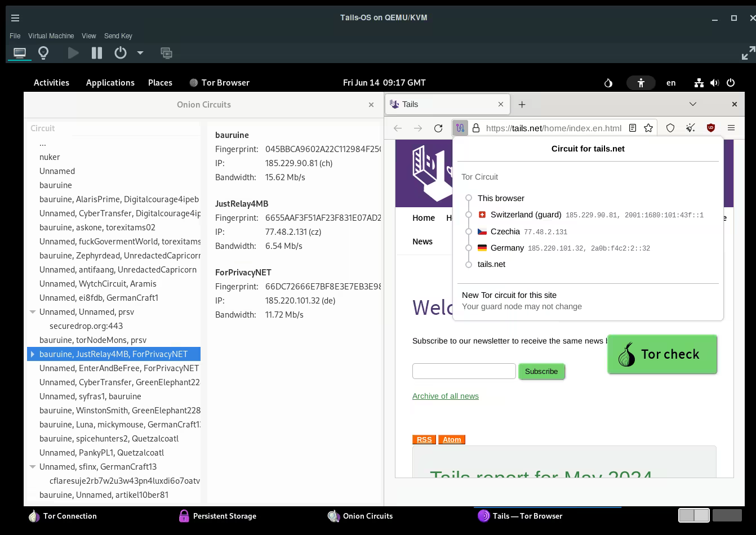Image resolution: width=756 pixels, height=535 pixels.
Task: Open the Virtual Machine menu
Action: tap(51, 35)
